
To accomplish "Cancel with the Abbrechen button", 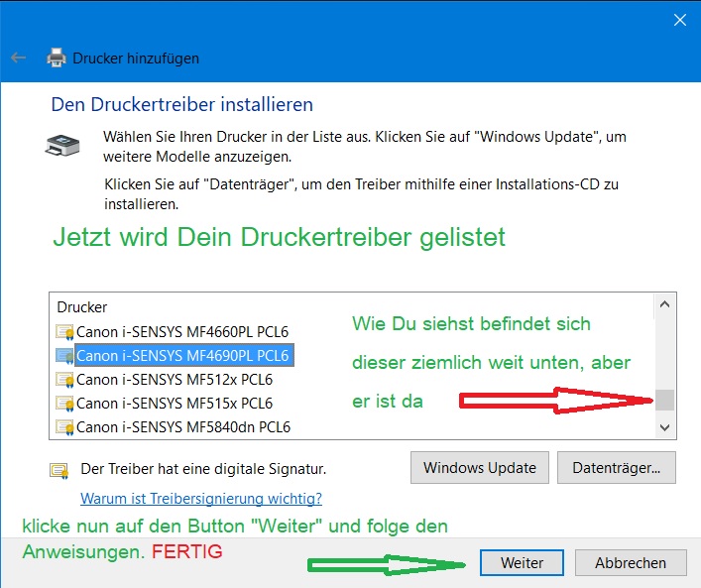I will (x=631, y=562).
